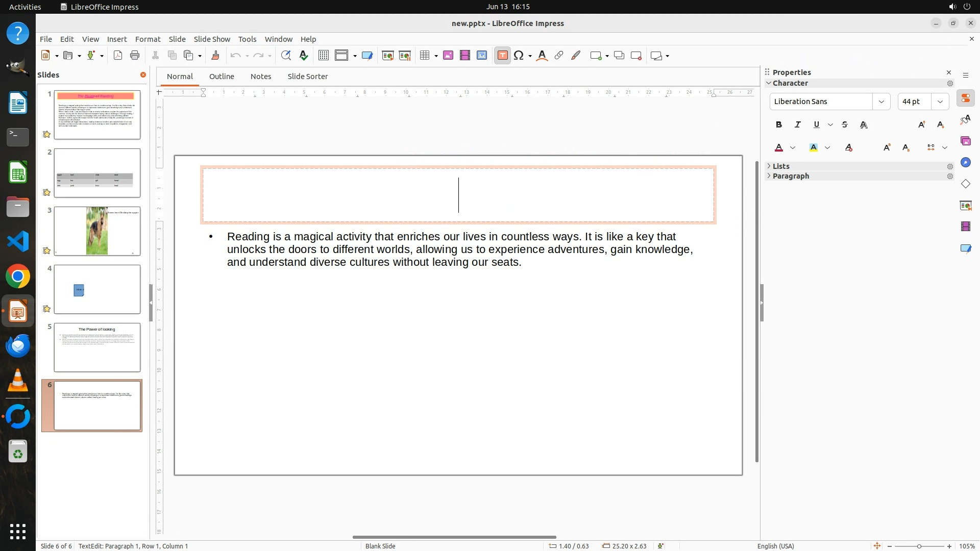Open the font name dropdown
Screen dimensions: 980x551
click(881, 102)
